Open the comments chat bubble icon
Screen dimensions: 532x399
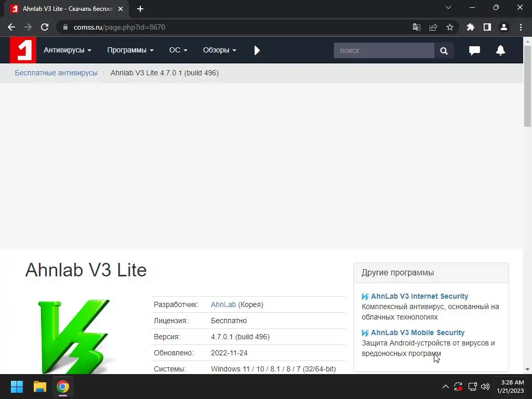tap(474, 50)
